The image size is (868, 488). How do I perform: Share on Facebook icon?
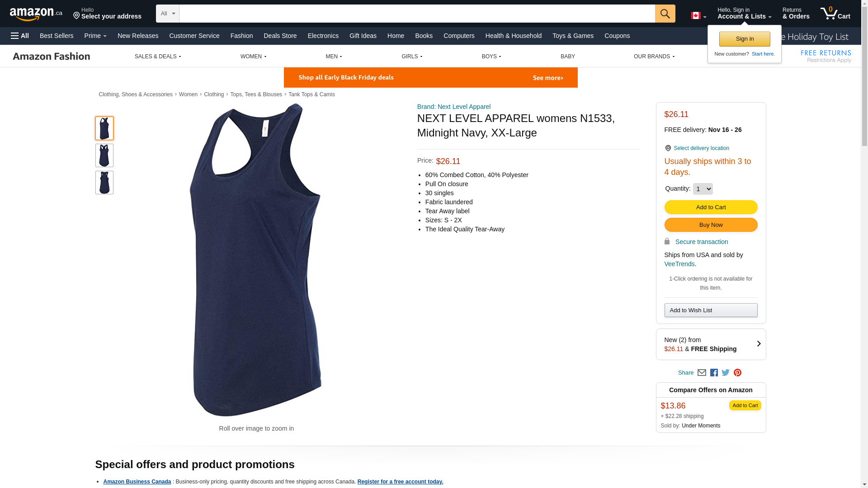[714, 373]
